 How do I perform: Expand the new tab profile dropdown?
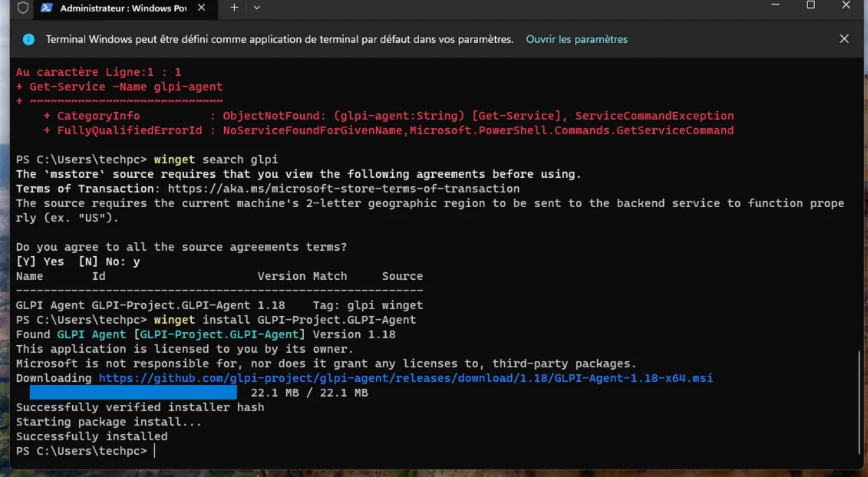pyautogui.click(x=257, y=8)
